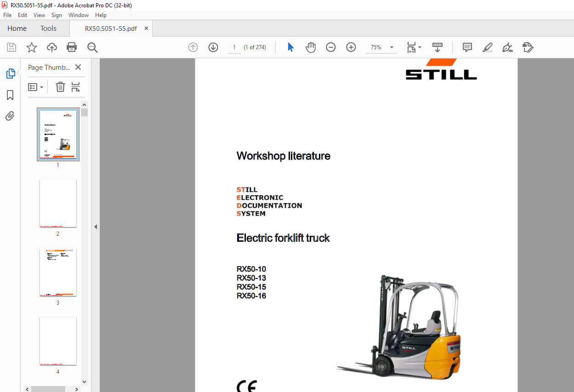Click the RX50-13 model text
The height and width of the screenshot is (392, 574).
251,278
